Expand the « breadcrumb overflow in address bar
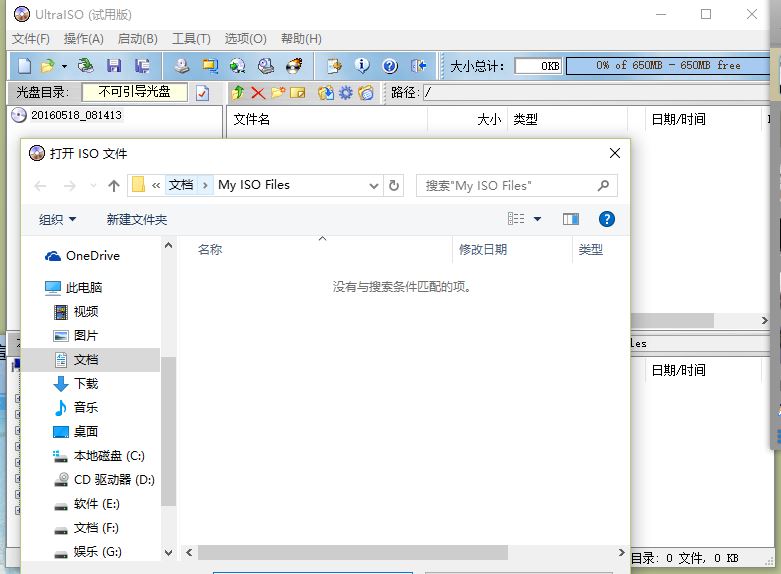Viewport: 781px width, 574px height. tap(156, 185)
